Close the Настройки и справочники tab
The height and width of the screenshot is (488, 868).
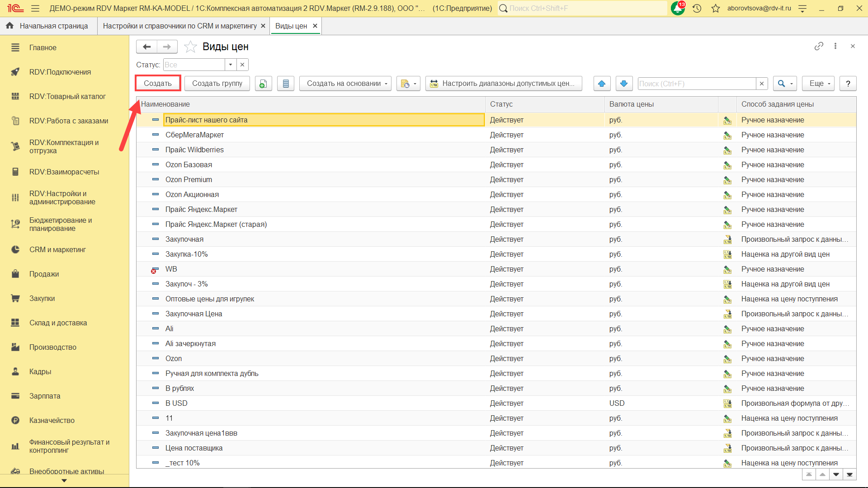tap(263, 26)
